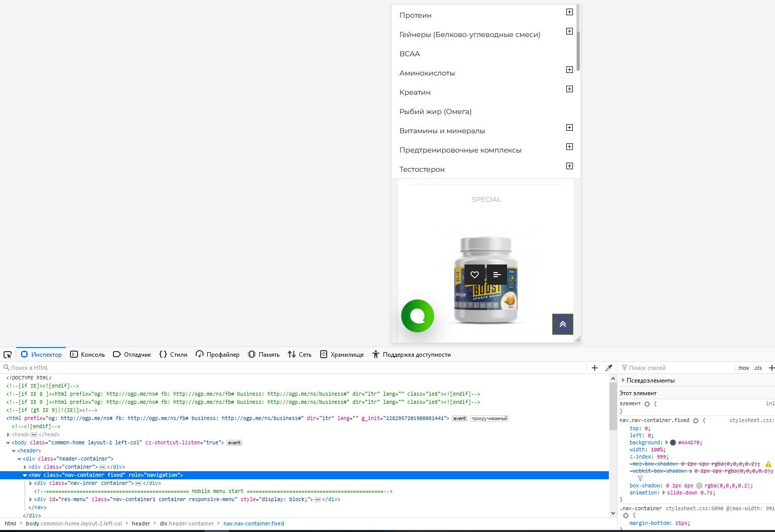Select nav.nav-container.fixed in breadcrumb bar
This screenshot has width=775, height=532.
pyautogui.click(x=254, y=523)
